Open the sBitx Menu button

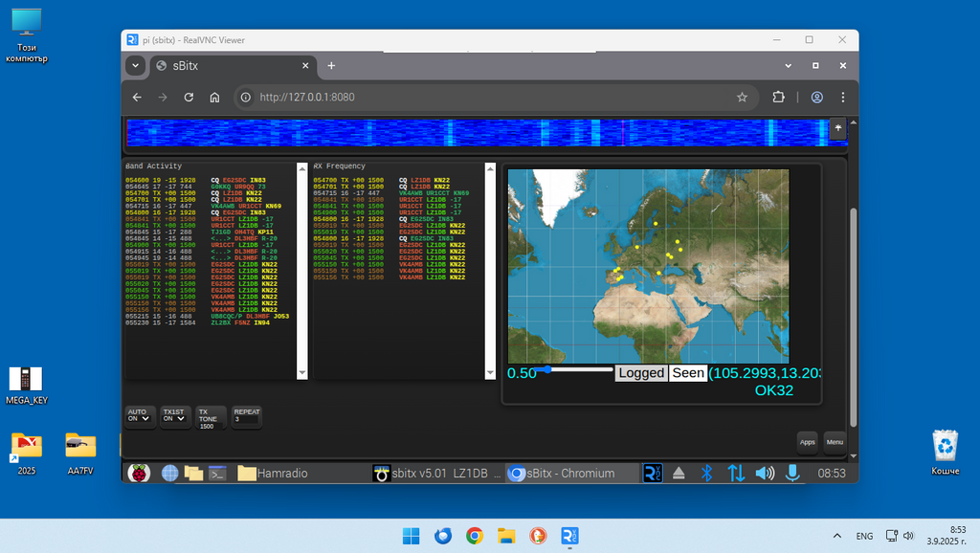tap(835, 442)
